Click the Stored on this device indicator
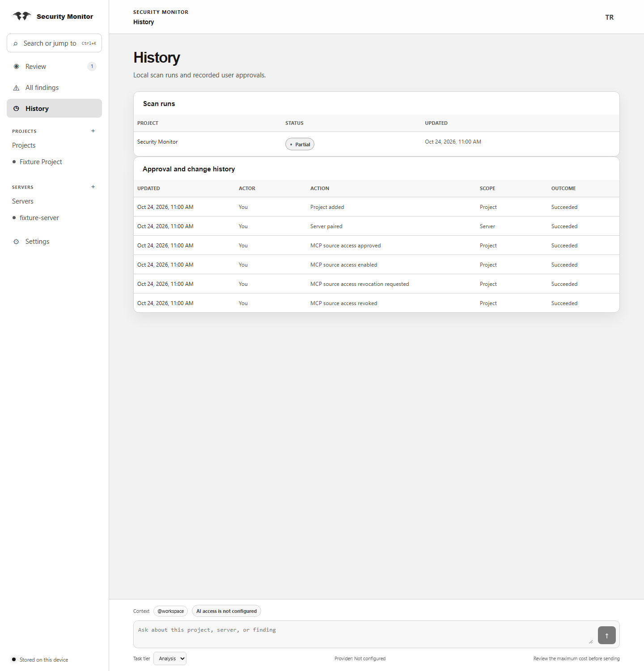Image resolution: width=644 pixels, height=671 pixels. coord(40,660)
